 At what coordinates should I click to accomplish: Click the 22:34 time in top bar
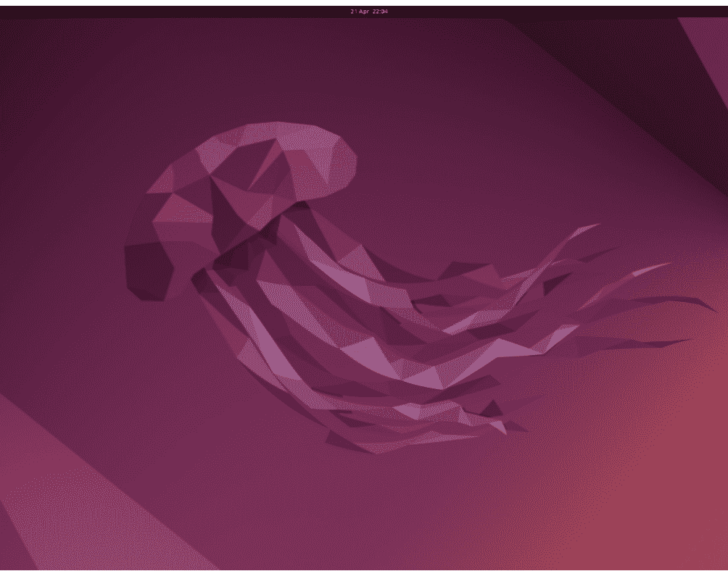[380, 12]
